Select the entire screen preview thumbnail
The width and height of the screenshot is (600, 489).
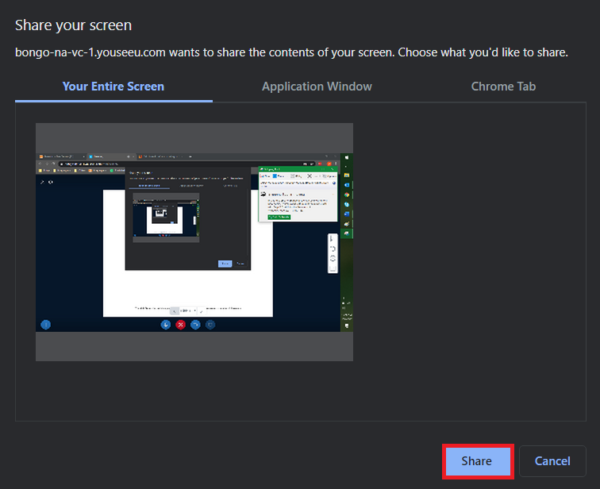(x=194, y=242)
